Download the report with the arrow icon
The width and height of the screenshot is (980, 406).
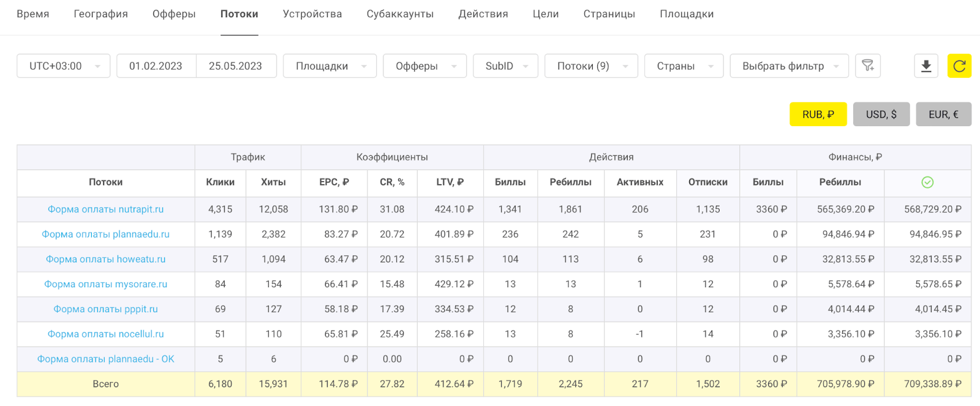pyautogui.click(x=926, y=66)
